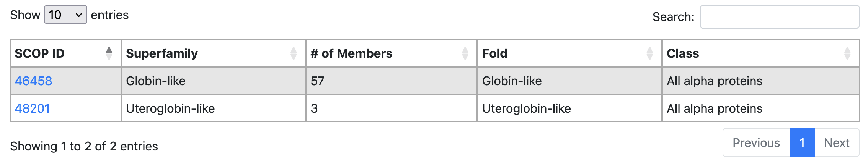Select the Globin-like superfamily cell
Viewport: 868px width, 165px height.
(x=214, y=81)
